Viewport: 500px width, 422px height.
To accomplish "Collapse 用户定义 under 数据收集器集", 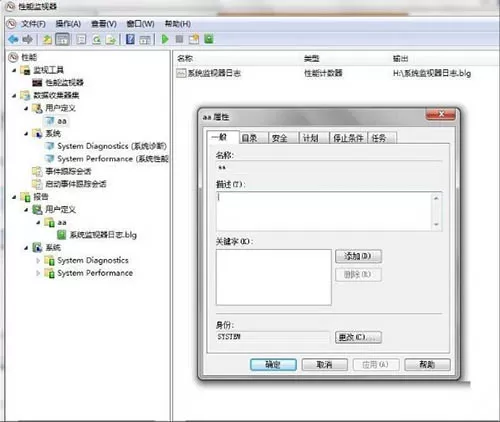I will click(26, 108).
